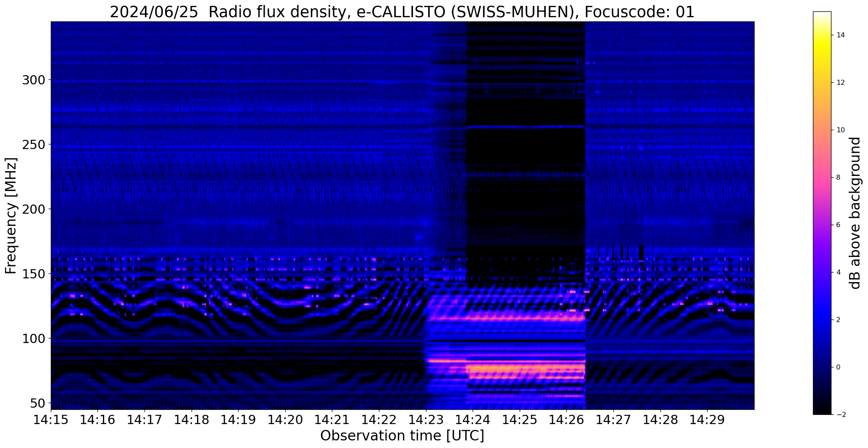
Task: Click the colorbar tick label 8
Action: 839,178
